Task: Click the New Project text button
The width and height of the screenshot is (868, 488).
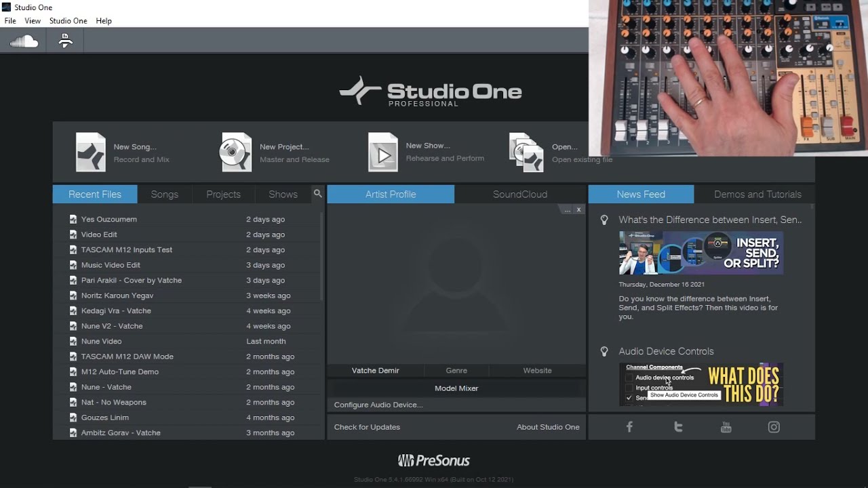Action: tap(284, 146)
